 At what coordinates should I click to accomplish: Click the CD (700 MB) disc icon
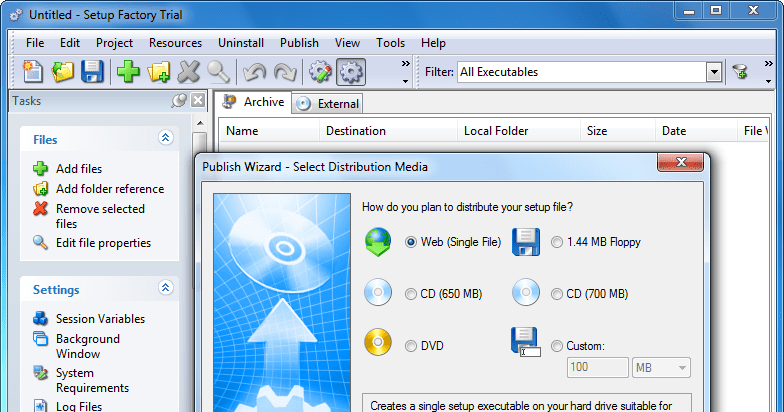click(x=526, y=292)
